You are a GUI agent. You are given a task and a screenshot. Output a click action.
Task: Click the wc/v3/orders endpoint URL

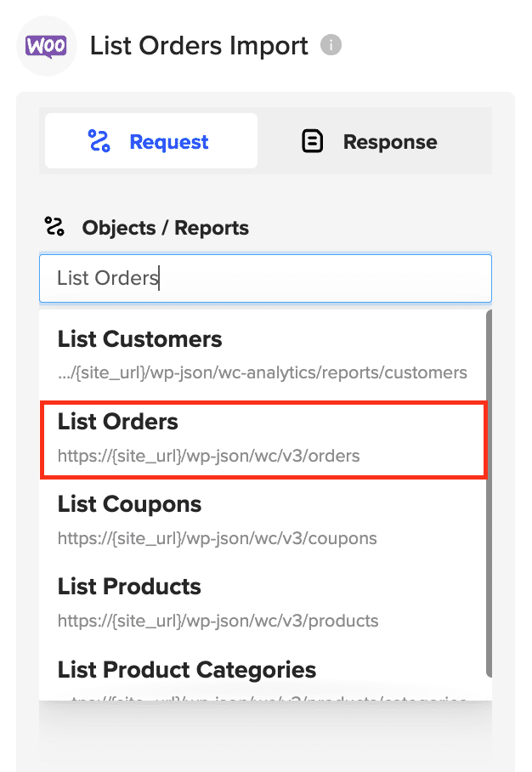[209, 456]
